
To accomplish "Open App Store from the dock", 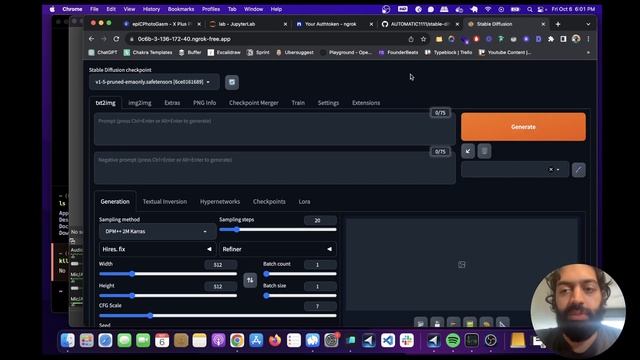I will [256, 340].
